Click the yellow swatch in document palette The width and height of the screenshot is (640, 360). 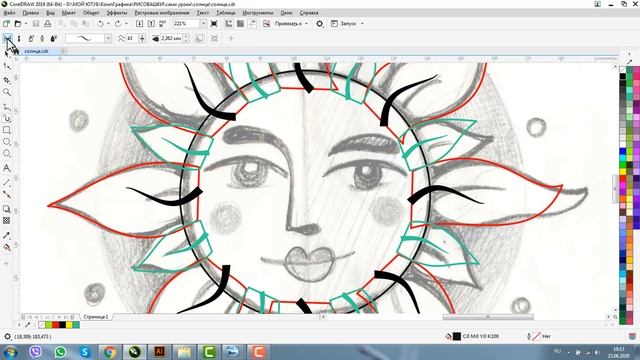[69, 325]
